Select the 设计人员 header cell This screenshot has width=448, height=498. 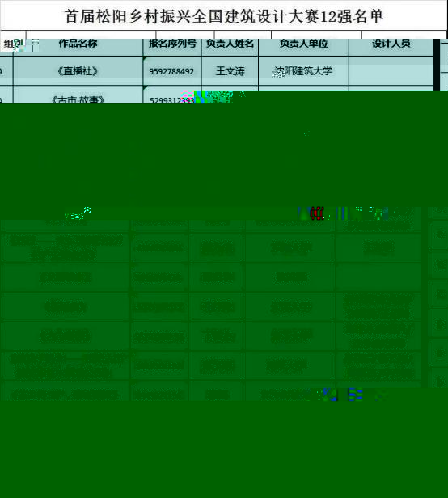coord(391,44)
